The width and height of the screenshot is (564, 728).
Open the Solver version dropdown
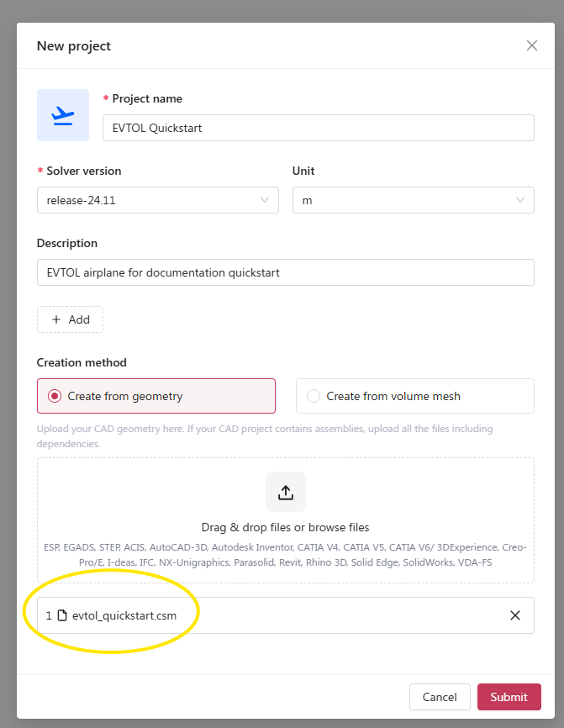tap(157, 200)
